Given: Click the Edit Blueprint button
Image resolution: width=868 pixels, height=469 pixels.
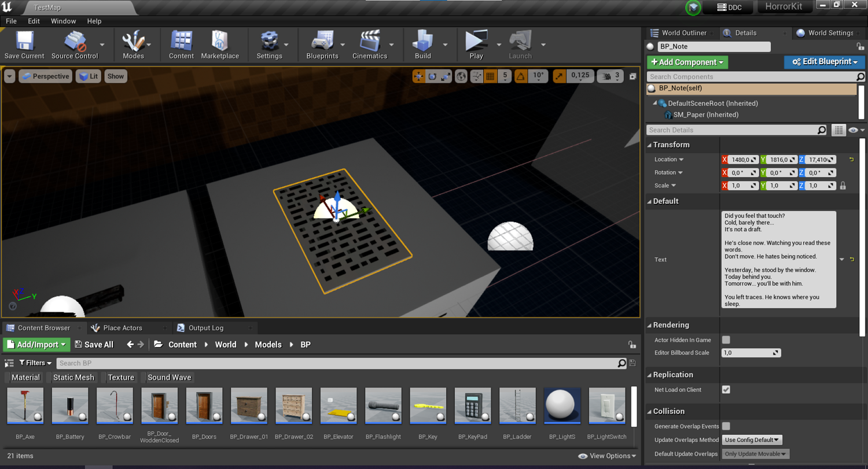Looking at the screenshot, I should [x=825, y=62].
